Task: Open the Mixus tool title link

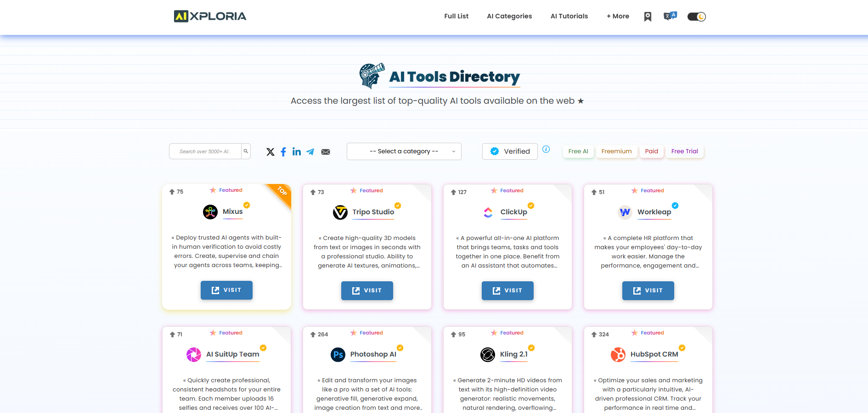Action: click(233, 212)
